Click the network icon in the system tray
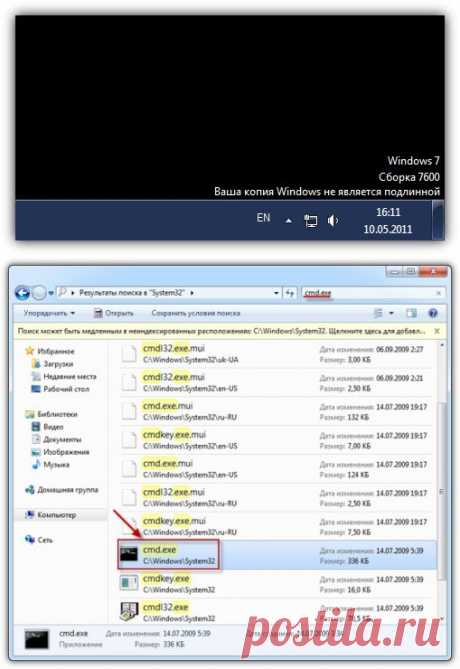The image size is (460, 669). (x=311, y=221)
